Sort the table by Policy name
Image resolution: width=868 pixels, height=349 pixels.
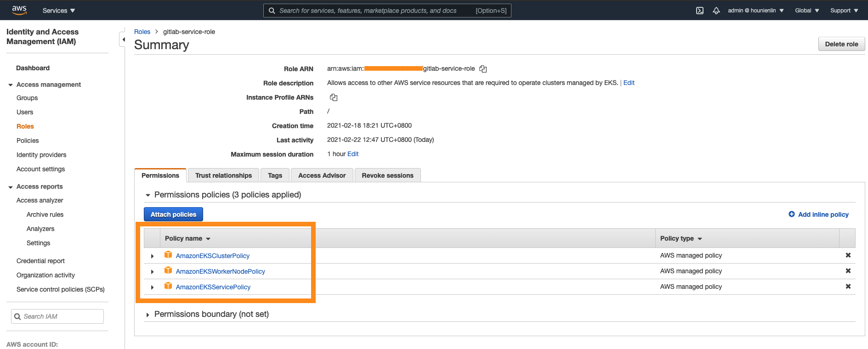tap(187, 238)
